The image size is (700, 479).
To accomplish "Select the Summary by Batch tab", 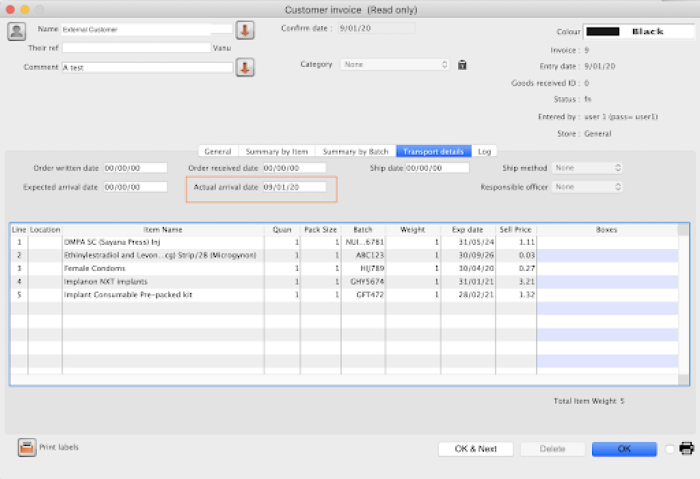I will [x=355, y=151].
